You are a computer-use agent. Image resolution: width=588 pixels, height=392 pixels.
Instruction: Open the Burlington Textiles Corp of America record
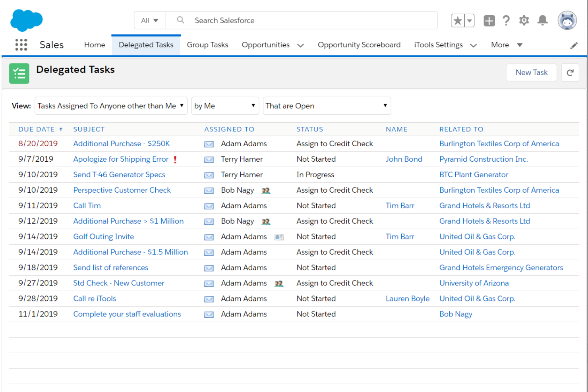pos(499,143)
